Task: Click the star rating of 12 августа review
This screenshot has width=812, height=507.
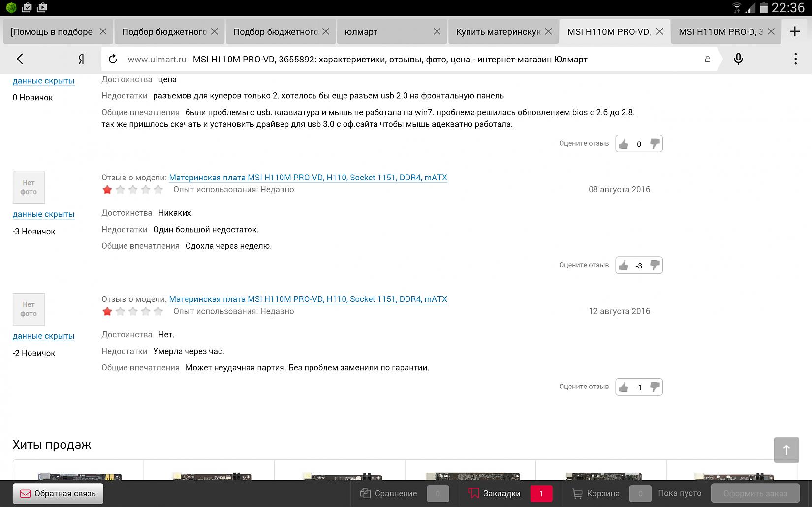Action: click(132, 311)
